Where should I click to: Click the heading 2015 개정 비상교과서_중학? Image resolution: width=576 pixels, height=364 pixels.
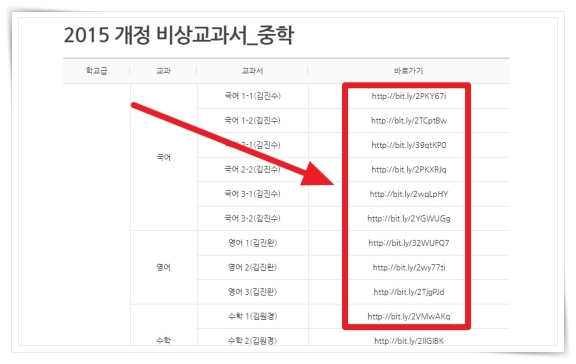click(179, 35)
